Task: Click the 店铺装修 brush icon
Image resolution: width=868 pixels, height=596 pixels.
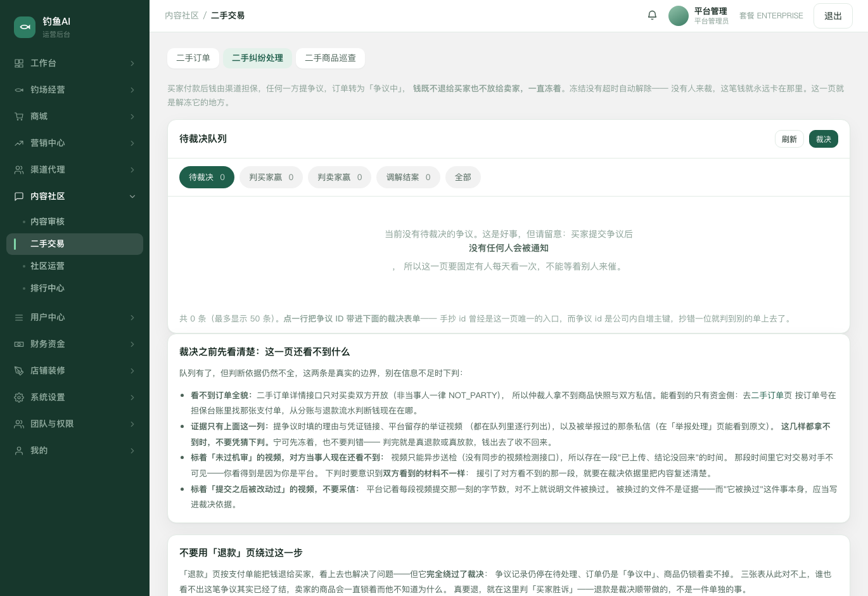Action: tap(19, 371)
